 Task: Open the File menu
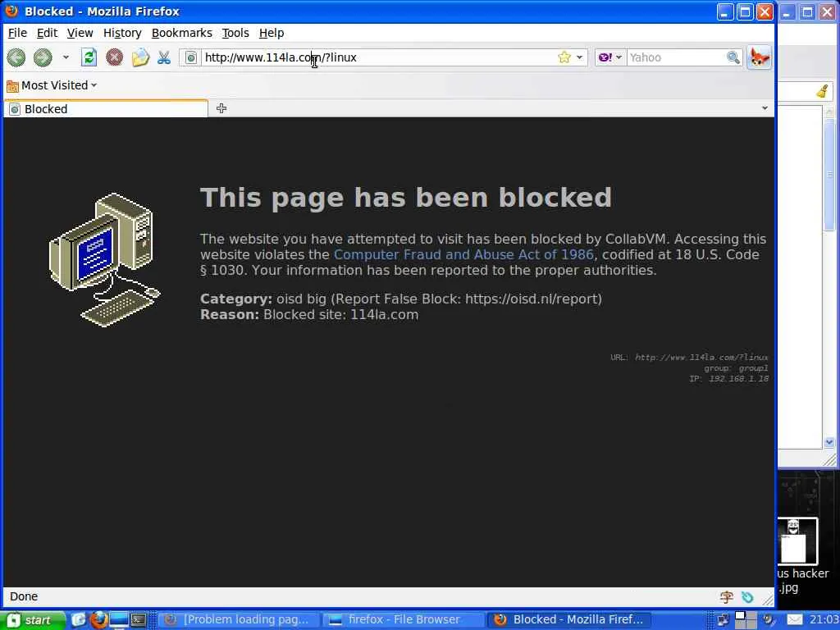(x=17, y=33)
